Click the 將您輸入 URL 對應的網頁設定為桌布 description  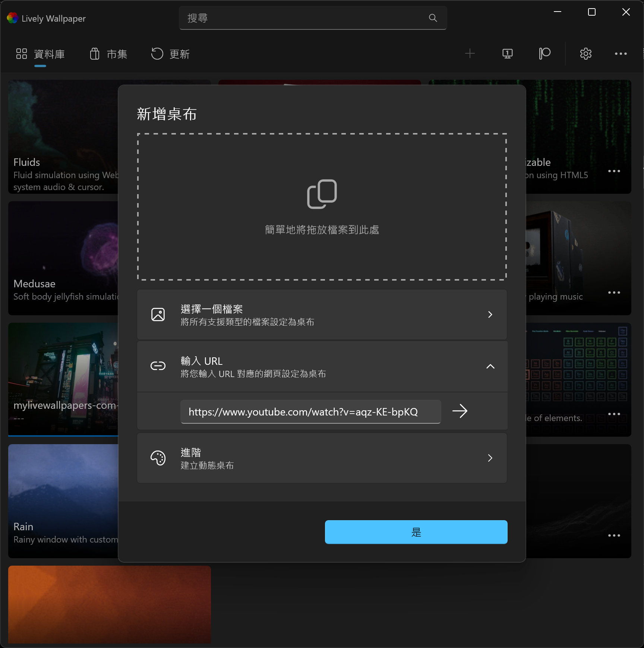point(253,374)
